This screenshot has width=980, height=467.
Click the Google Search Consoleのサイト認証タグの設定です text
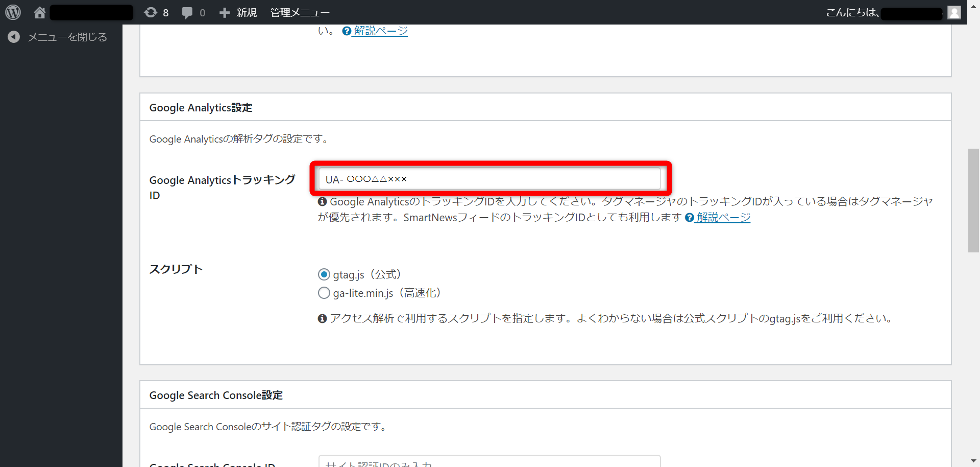269,427
